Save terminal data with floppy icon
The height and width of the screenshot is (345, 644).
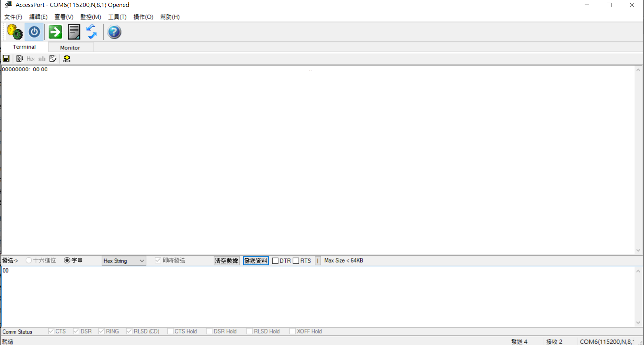click(x=6, y=59)
